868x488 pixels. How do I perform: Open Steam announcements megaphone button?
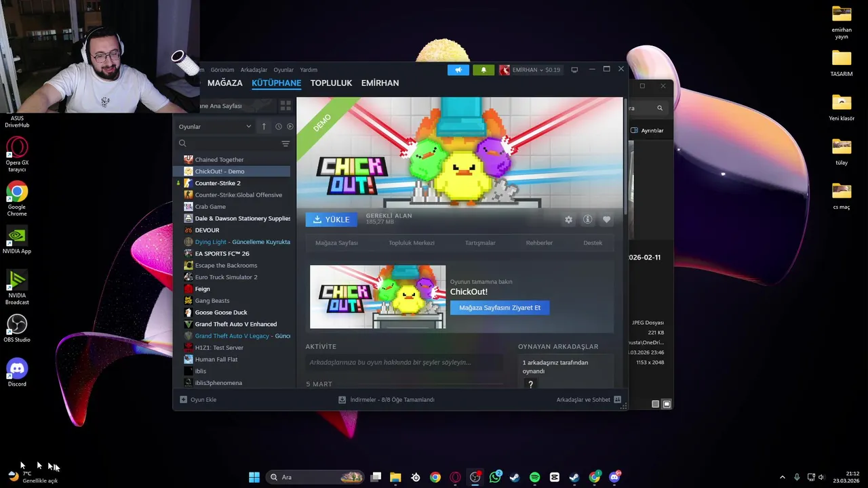(458, 70)
